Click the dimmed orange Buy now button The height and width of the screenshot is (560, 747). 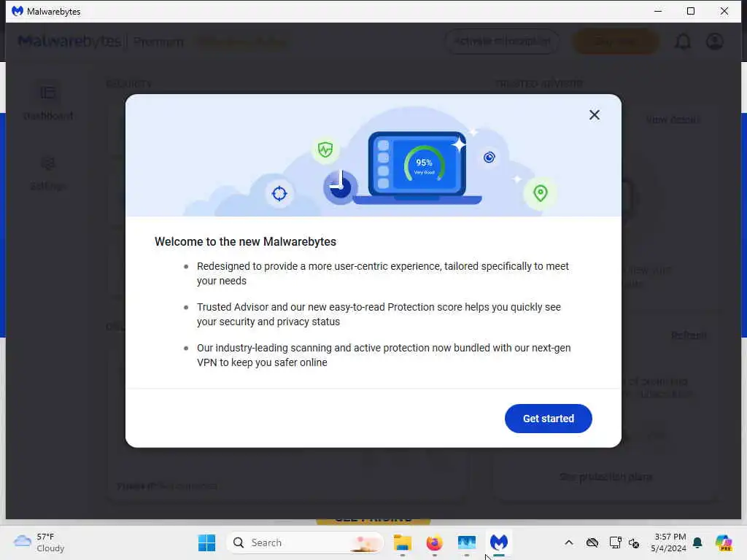pyautogui.click(x=615, y=42)
